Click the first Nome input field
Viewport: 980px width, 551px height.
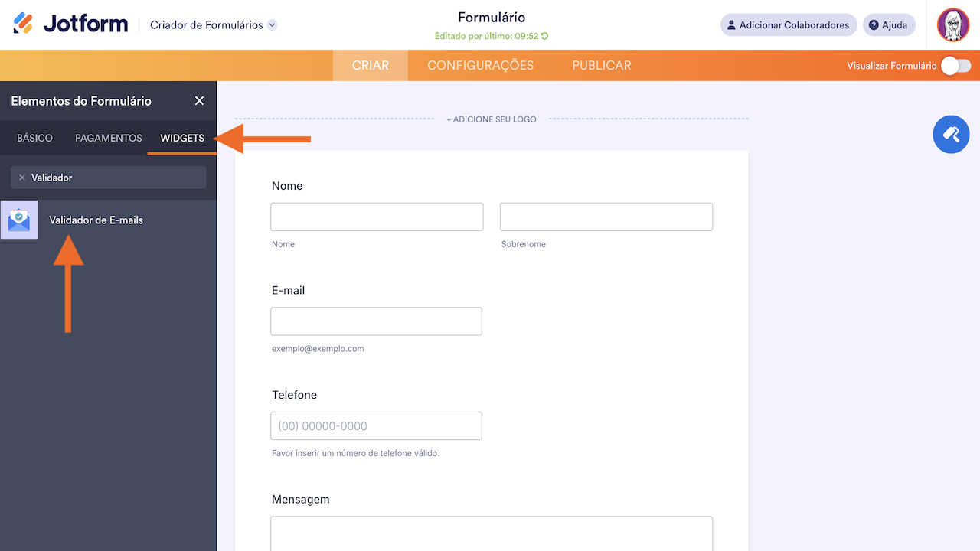[377, 217]
